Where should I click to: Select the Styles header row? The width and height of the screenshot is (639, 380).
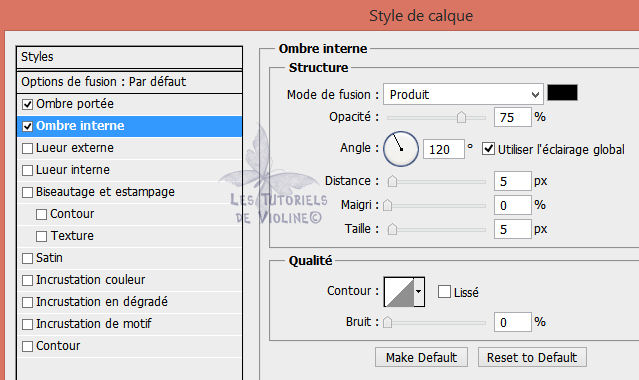(x=130, y=57)
